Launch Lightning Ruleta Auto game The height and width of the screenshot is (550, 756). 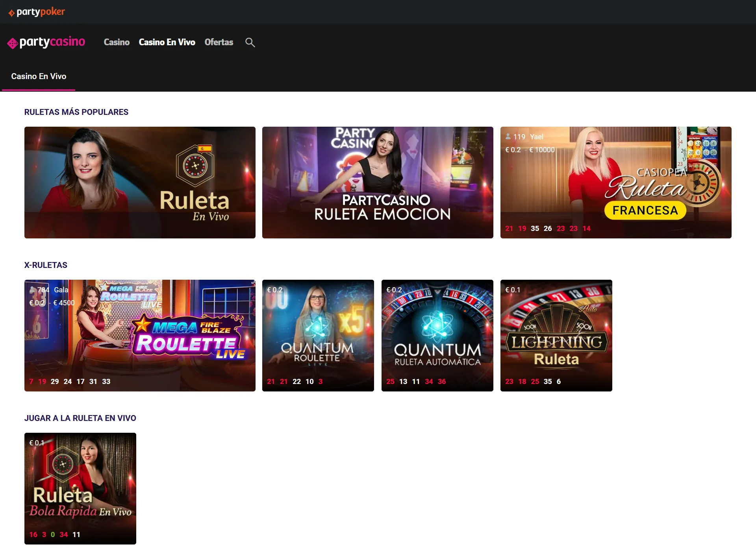pyautogui.click(x=556, y=336)
